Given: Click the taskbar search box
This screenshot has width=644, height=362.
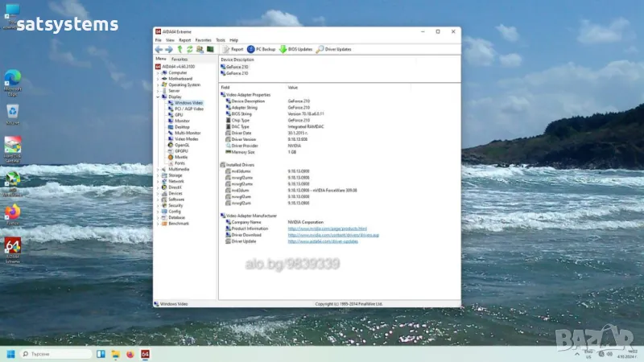Looking at the screenshot, I should point(55,354).
